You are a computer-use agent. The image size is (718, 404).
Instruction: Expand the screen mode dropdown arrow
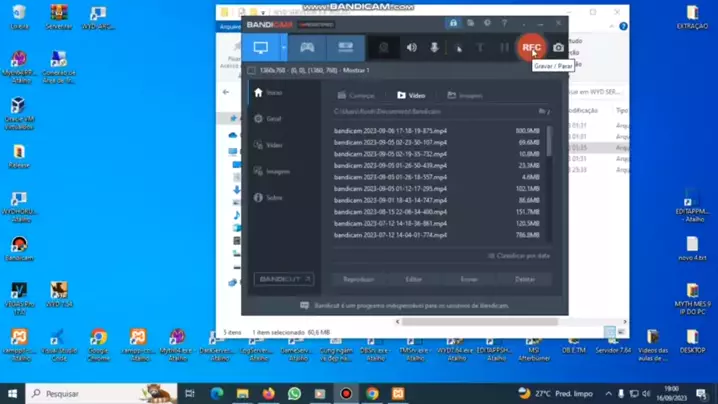[284, 47]
